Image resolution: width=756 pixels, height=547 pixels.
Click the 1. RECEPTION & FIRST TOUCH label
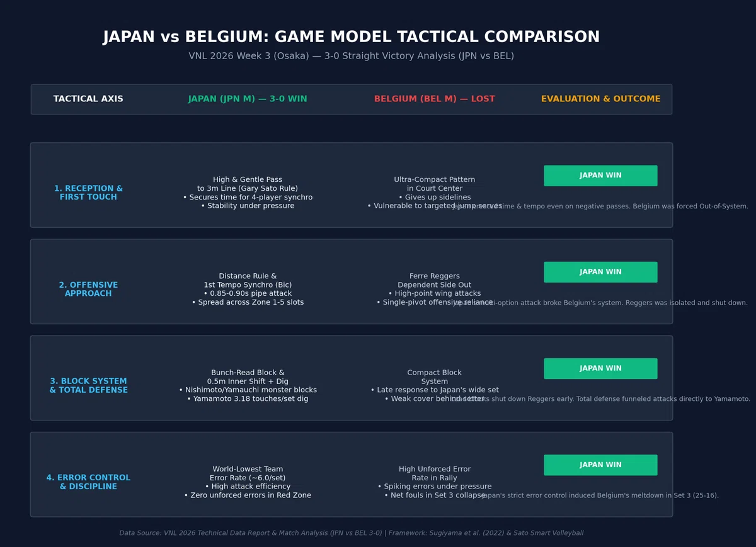(88, 193)
